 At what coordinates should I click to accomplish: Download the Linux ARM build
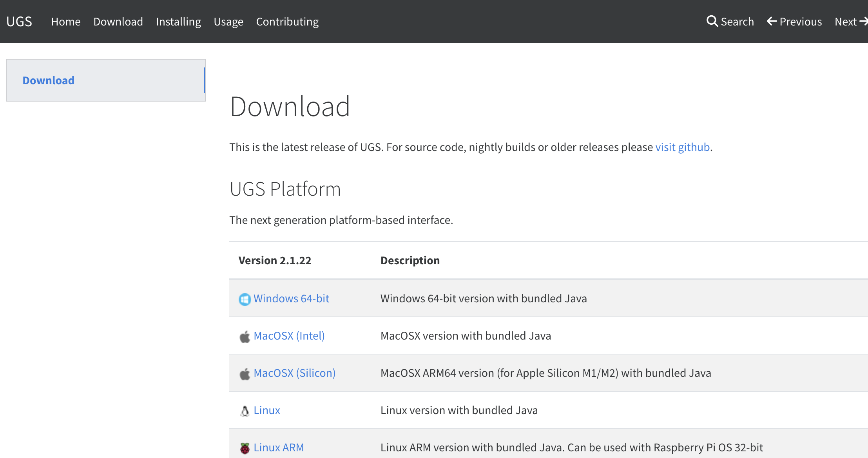[x=279, y=447]
